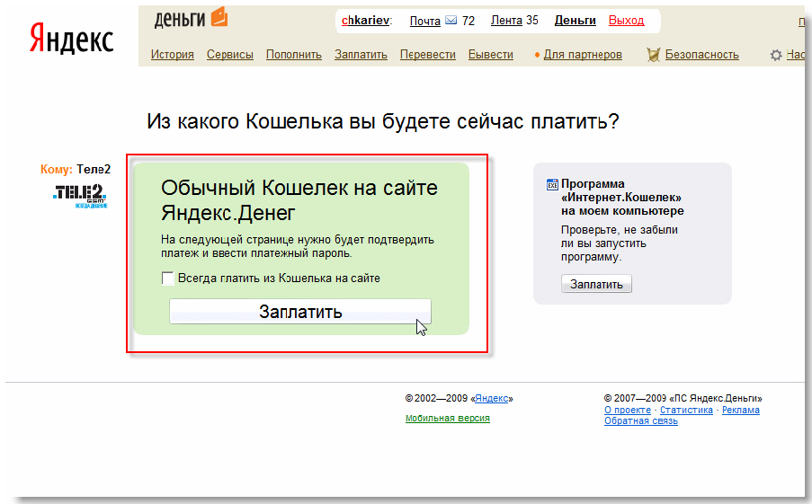Click the bold Деньги link in user bar
The height and width of the screenshot is (504, 812).
[x=576, y=20]
